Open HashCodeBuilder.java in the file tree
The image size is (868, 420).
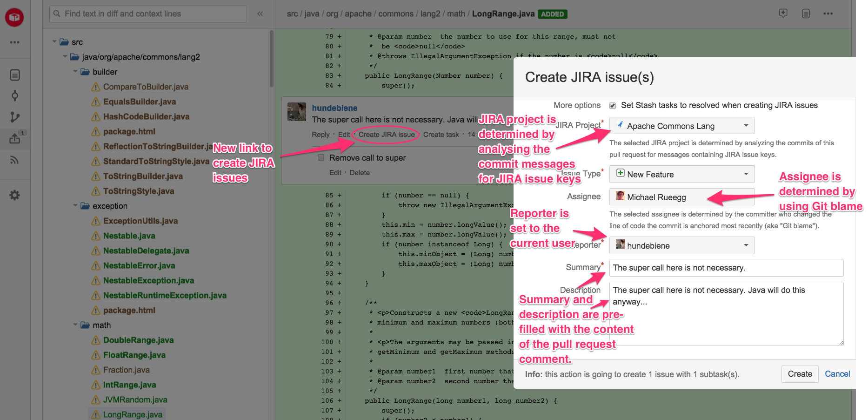[x=146, y=117]
